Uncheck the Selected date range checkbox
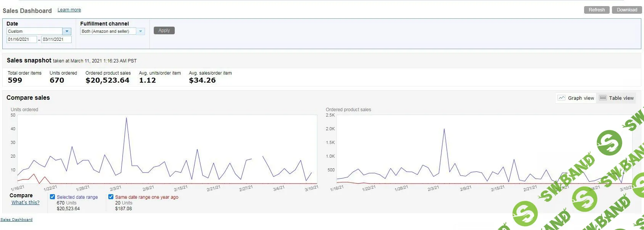Screen dimensions: 644x230 click(x=53, y=197)
